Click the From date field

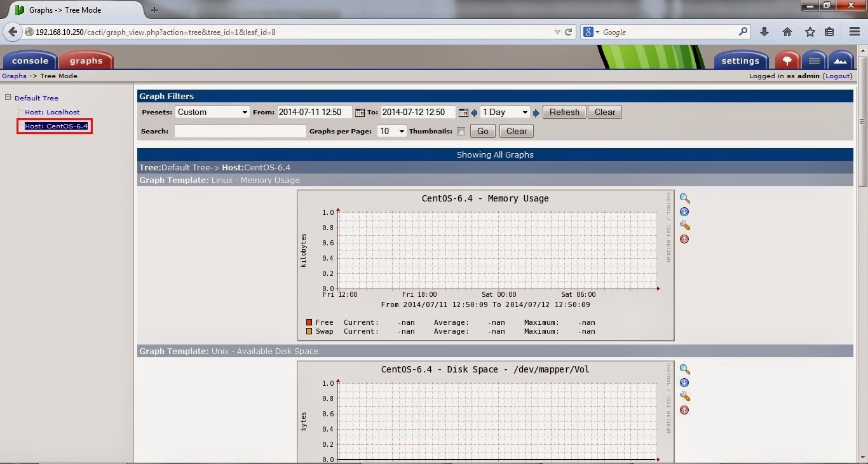point(315,112)
